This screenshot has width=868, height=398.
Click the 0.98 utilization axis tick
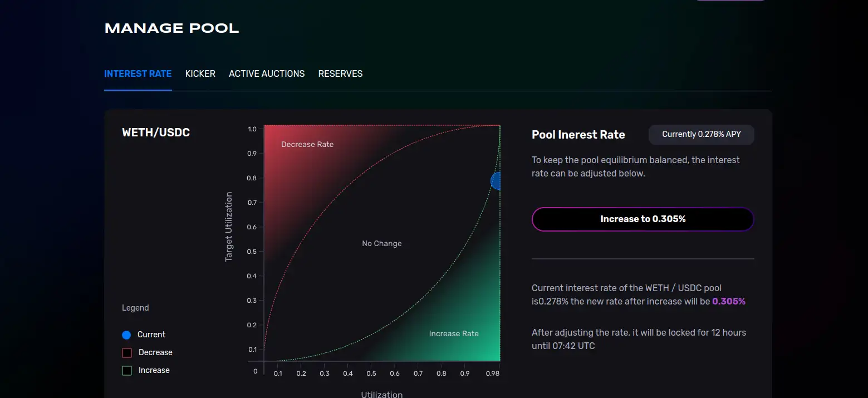492,374
